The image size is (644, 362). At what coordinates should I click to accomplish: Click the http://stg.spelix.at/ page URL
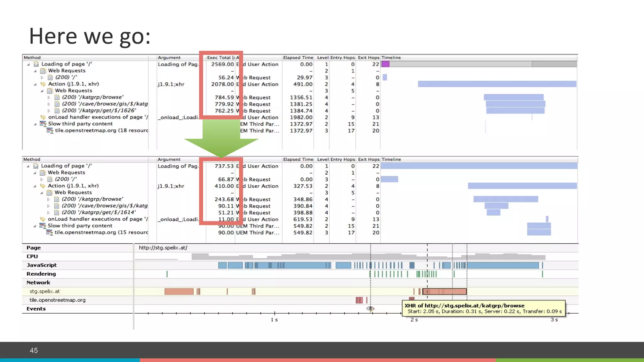(163, 248)
